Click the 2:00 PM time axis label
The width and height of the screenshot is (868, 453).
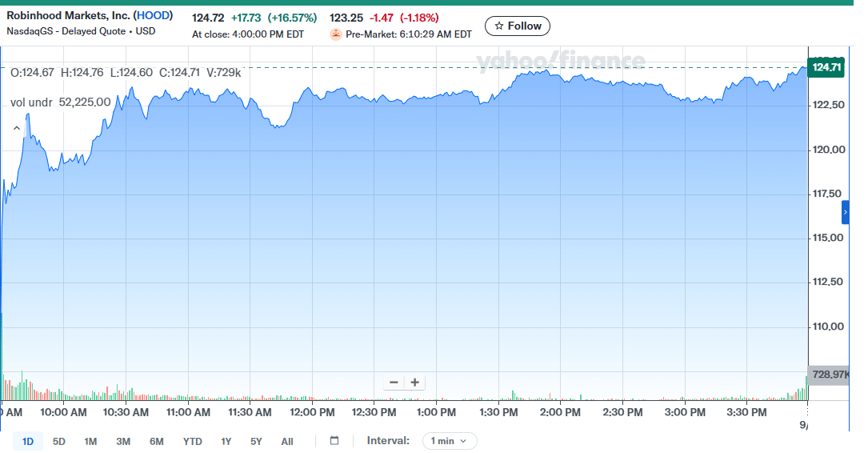point(560,412)
